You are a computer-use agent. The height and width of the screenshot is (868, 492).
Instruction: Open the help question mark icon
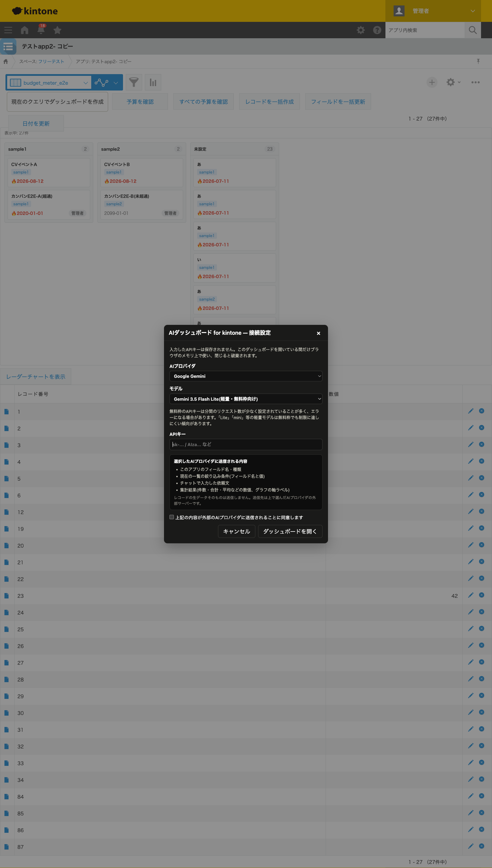point(377,30)
